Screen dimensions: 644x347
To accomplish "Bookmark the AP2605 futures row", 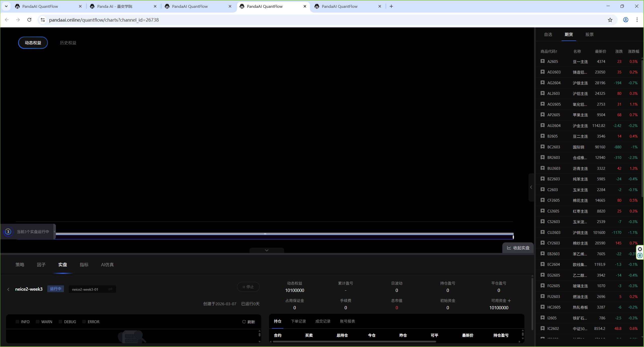I will (x=542, y=115).
